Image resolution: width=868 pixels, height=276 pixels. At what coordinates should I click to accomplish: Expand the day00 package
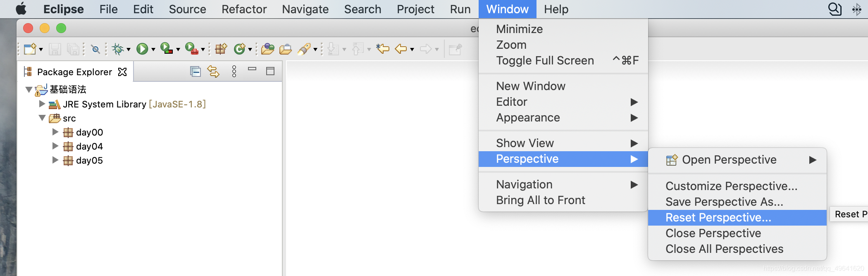55,132
